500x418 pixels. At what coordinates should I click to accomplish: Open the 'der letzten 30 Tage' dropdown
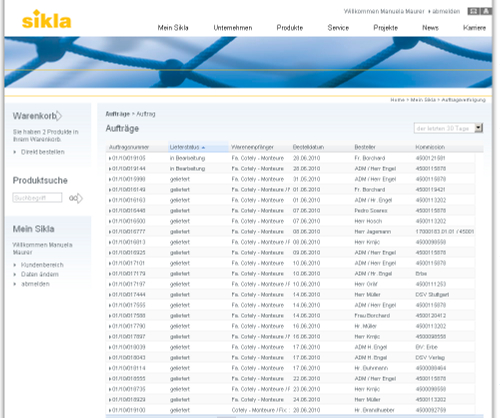point(479,128)
